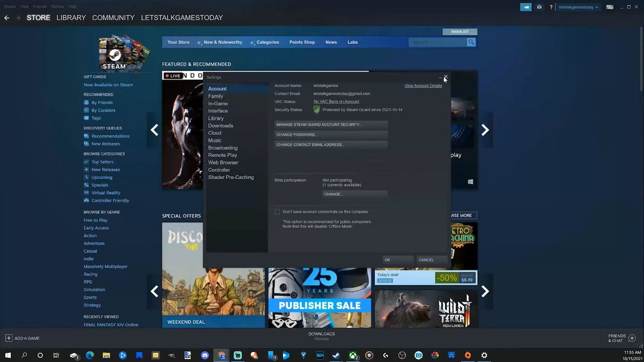644x362 pixels.
Task: Select Family in Settings list
Action: (237, 96)
